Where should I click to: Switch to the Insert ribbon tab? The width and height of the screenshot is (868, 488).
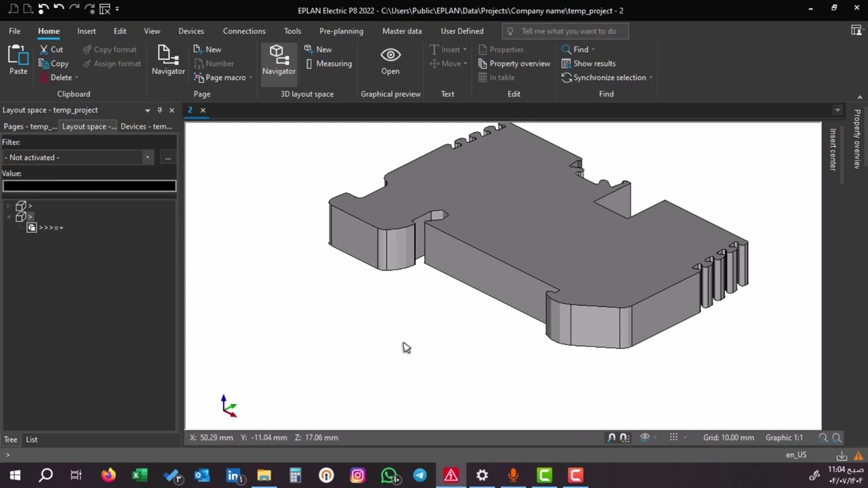pyautogui.click(x=86, y=31)
